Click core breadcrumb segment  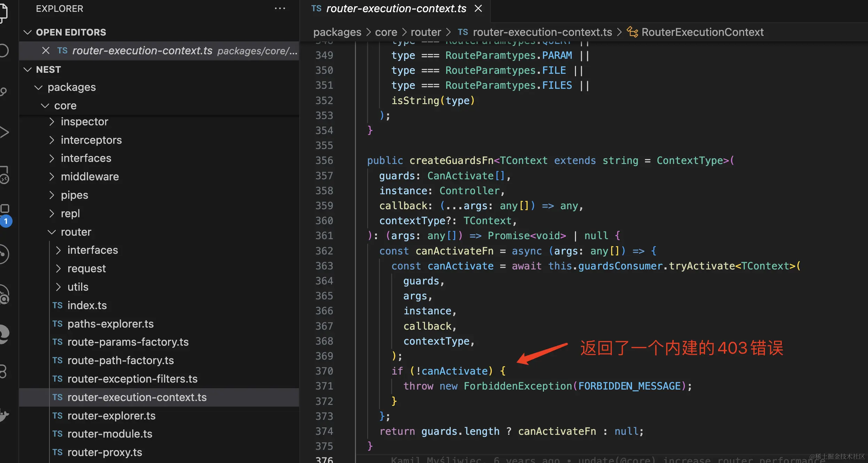point(386,32)
